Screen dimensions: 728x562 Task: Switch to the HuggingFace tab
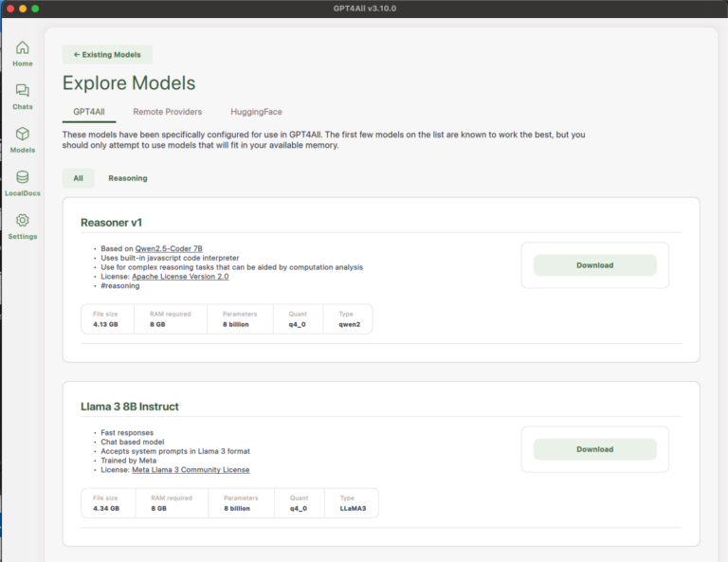click(256, 112)
